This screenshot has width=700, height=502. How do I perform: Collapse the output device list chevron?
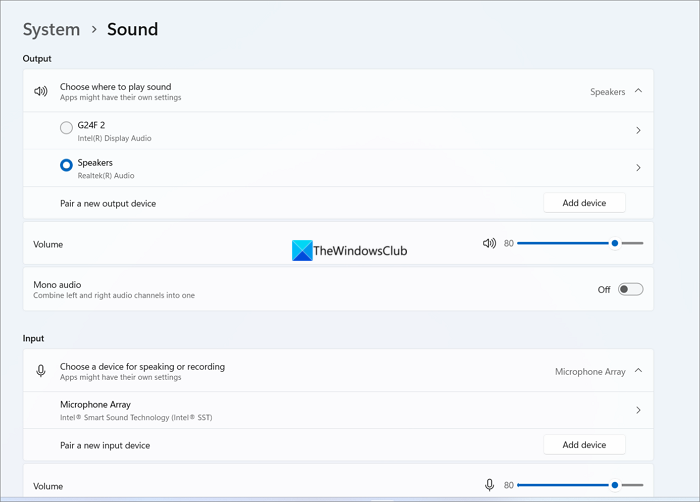click(x=639, y=91)
